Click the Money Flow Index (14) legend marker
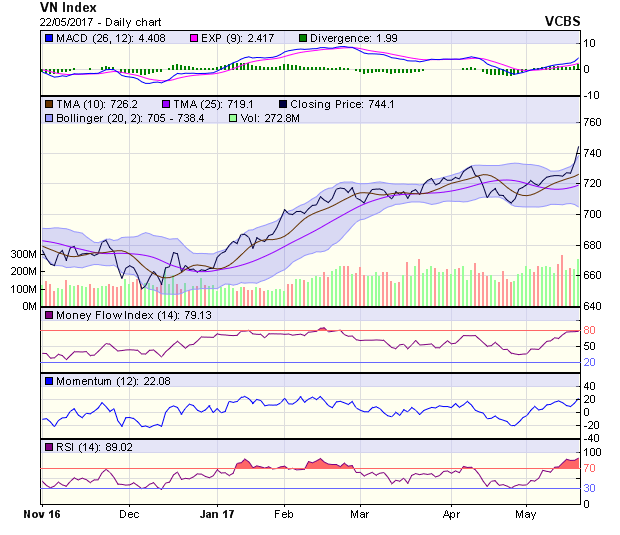Viewport: 620px width, 535px height. [49, 317]
